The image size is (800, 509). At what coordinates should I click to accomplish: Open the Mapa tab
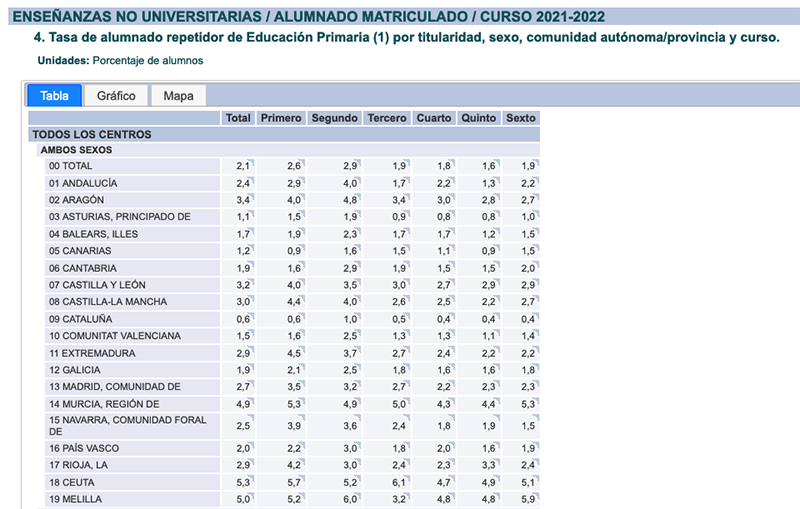click(x=178, y=96)
